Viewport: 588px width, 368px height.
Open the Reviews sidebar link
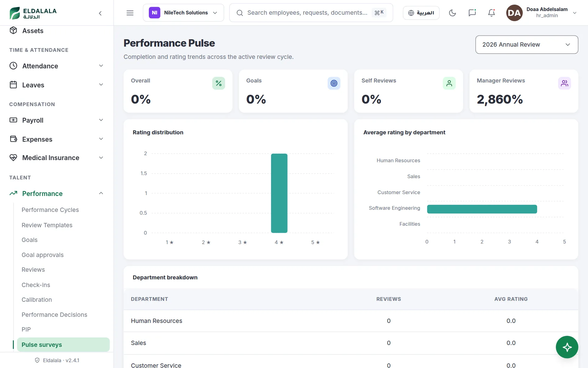click(x=33, y=270)
